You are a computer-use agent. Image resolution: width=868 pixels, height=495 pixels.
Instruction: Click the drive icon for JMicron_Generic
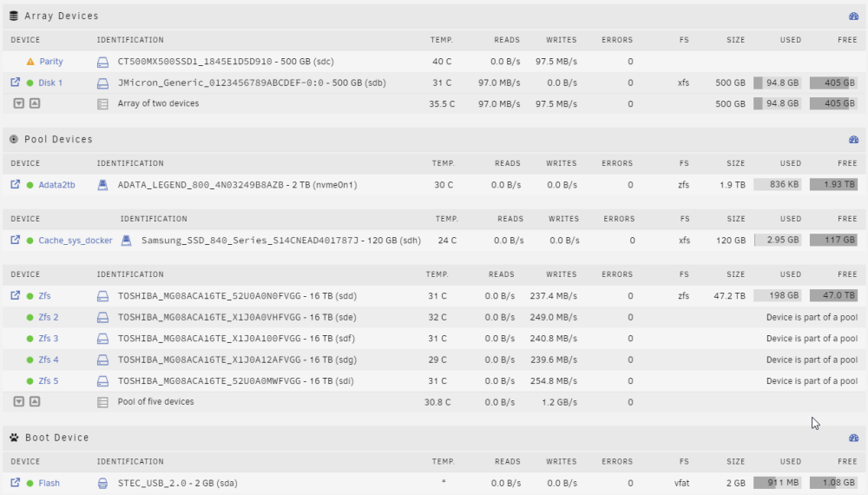[x=102, y=83]
